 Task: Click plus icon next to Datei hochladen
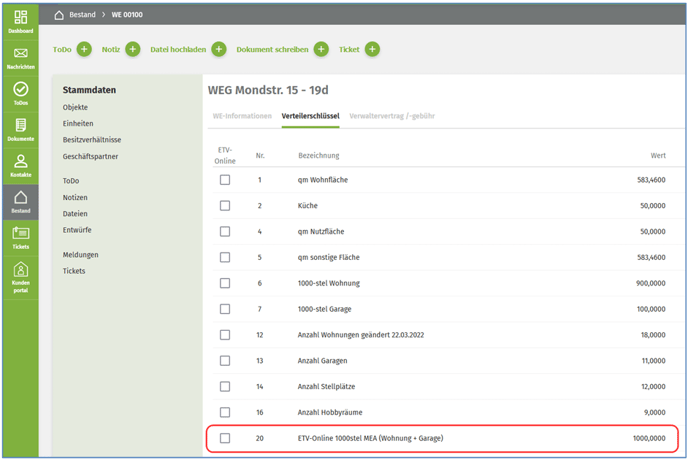click(219, 49)
